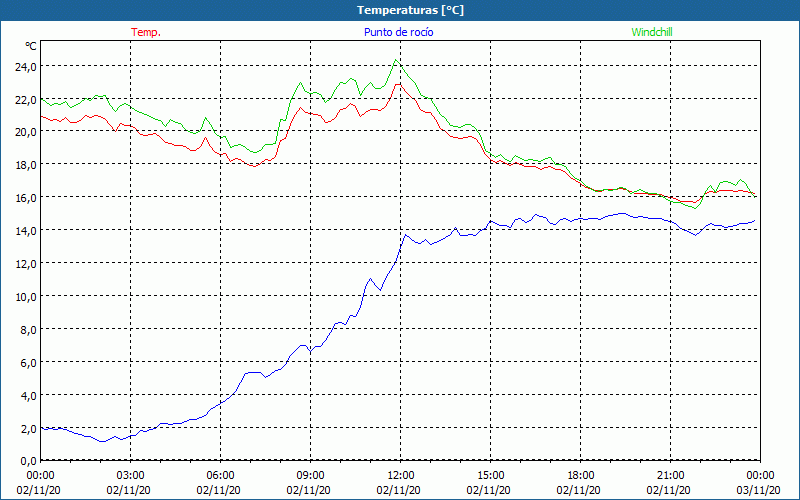This screenshot has height=500, width=800.
Task: Click the green windchill peak near 12:00
Action: pos(395,60)
